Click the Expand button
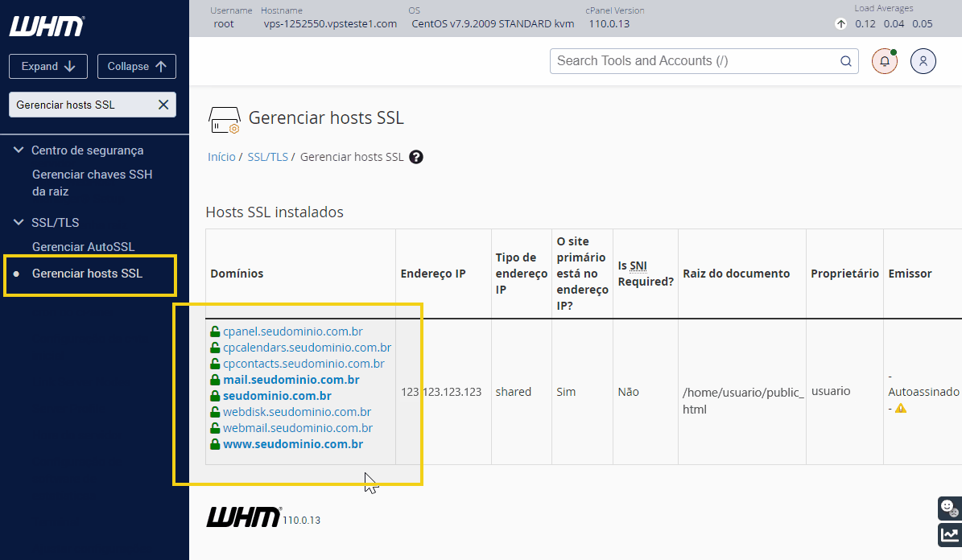Screen dimensions: 962x560 (47, 66)
